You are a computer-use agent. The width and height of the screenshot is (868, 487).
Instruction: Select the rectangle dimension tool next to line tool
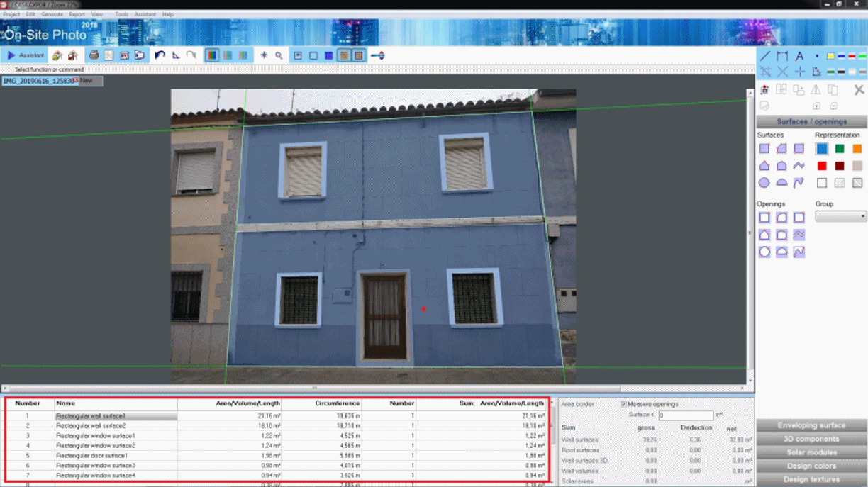click(x=782, y=56)
